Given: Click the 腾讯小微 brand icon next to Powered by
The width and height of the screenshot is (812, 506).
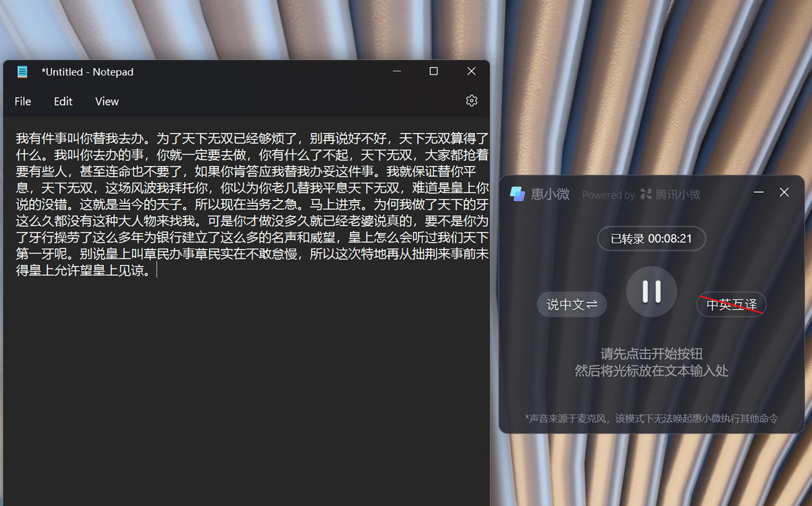Looking at the screenshot, I should (646, 194).
